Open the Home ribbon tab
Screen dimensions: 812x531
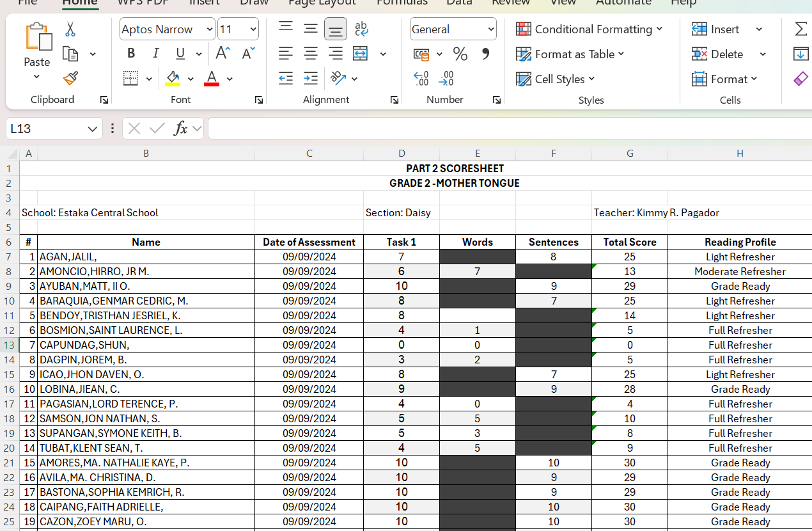point(80,3)
